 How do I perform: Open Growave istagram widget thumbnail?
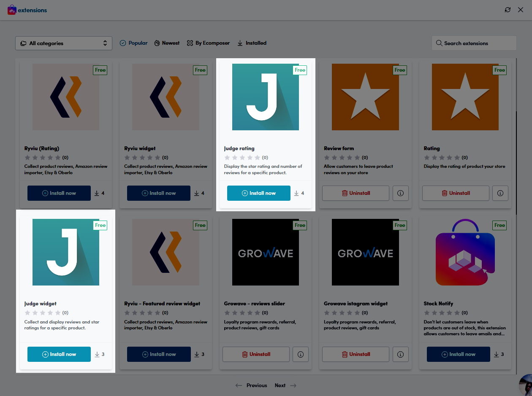click(x=365, y=252)
